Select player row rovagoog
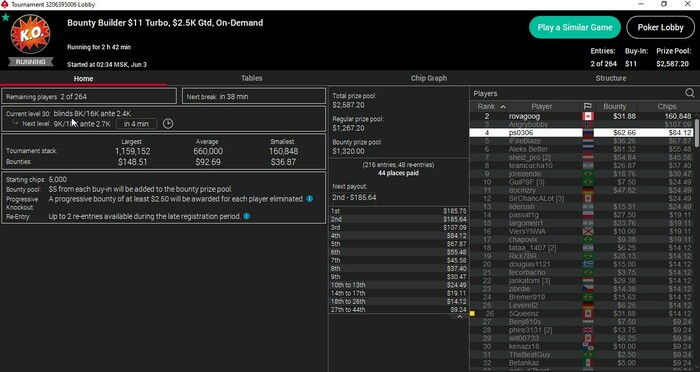 [x=582, y=116]
